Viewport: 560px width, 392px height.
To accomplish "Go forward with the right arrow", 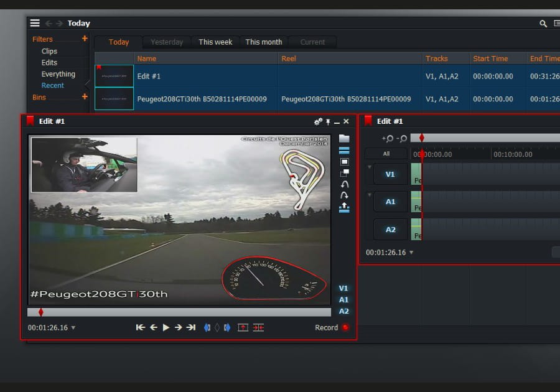I will (59, 23).
